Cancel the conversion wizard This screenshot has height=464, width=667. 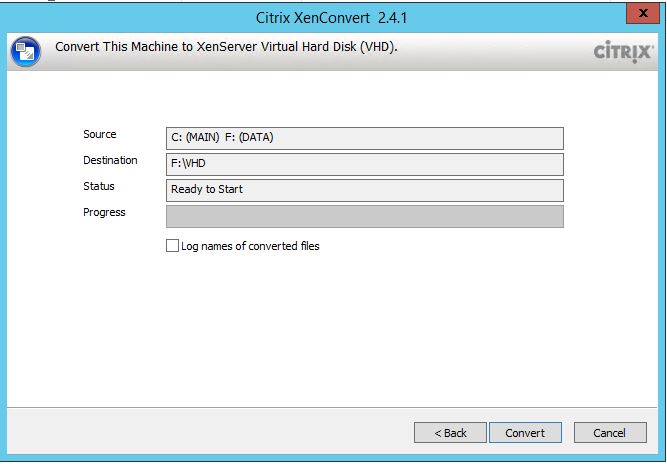[x=610, y=433]
